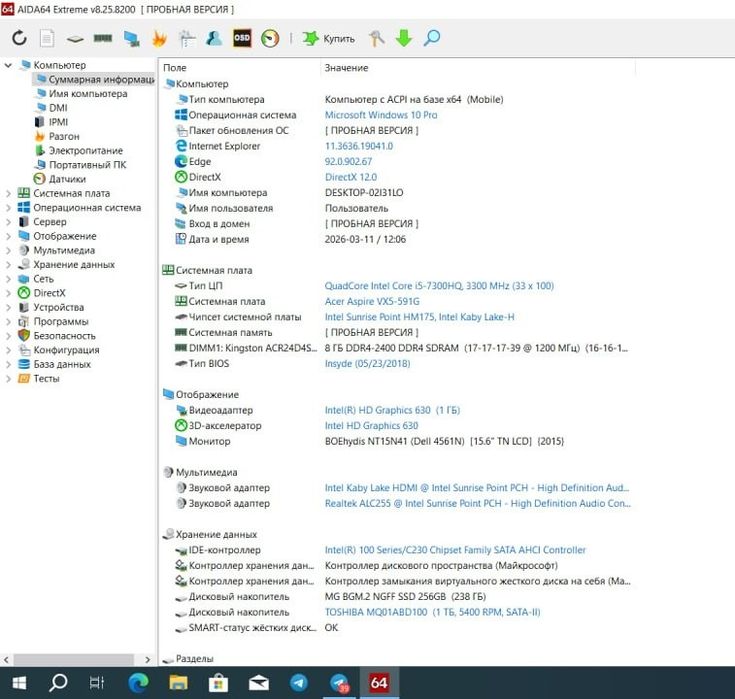
Task: Click tree panel scroll left arrow
Action: click(x=6, y=660)
